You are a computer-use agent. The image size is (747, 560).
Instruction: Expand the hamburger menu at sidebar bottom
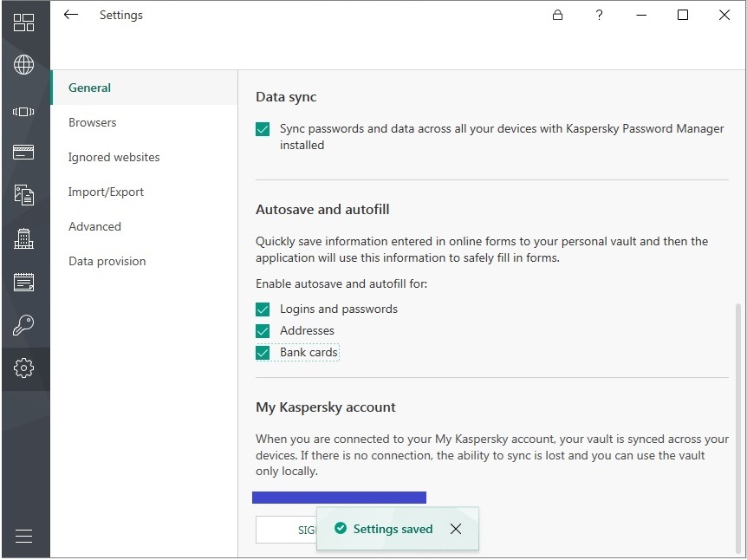24,536
